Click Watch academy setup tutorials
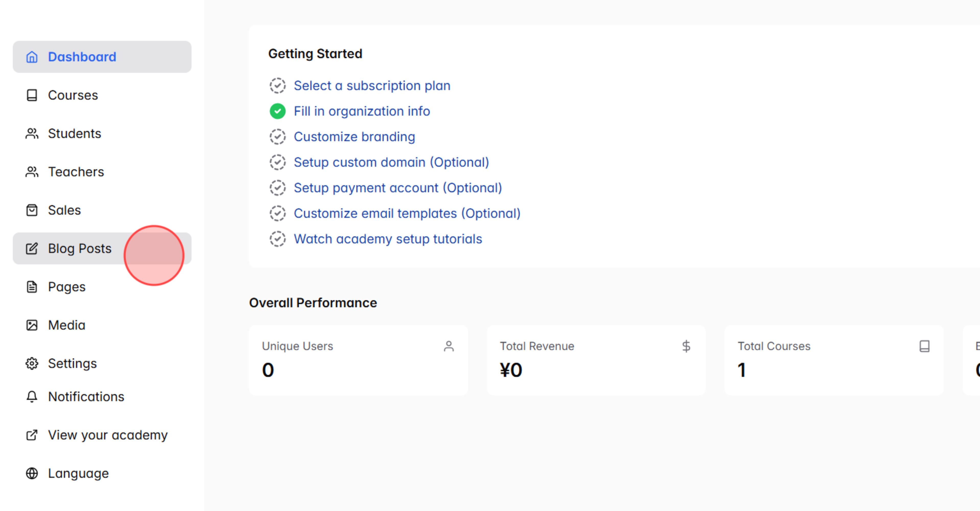The width and height of the screenshot is (980, 511). click(x=388, y=239)
